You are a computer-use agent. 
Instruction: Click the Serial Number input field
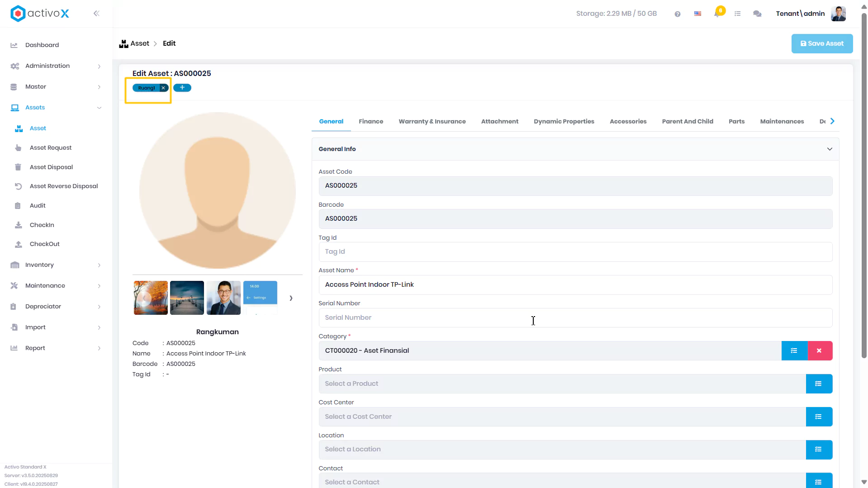click(575, 318)
